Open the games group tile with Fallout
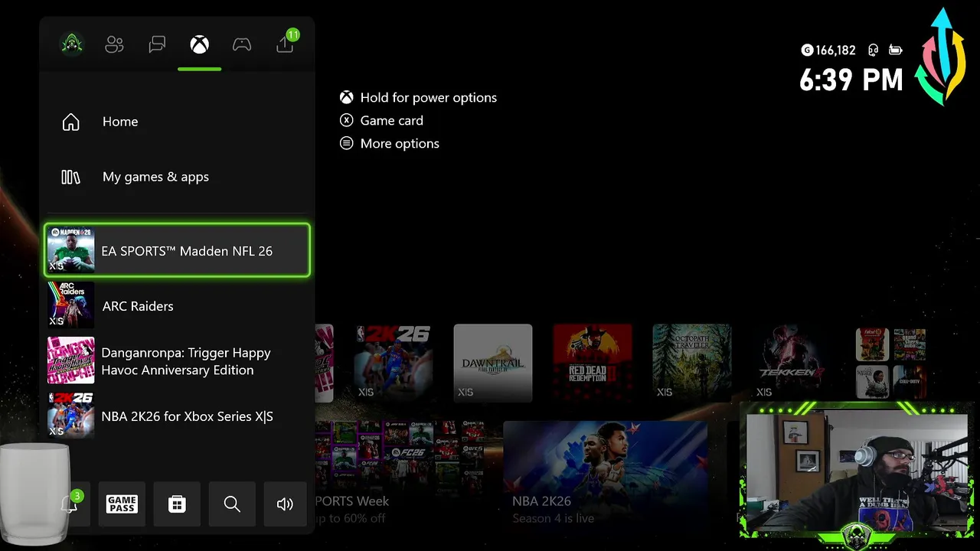The width and height of the screenshot is (980, 551). click(x=890, y=363)
